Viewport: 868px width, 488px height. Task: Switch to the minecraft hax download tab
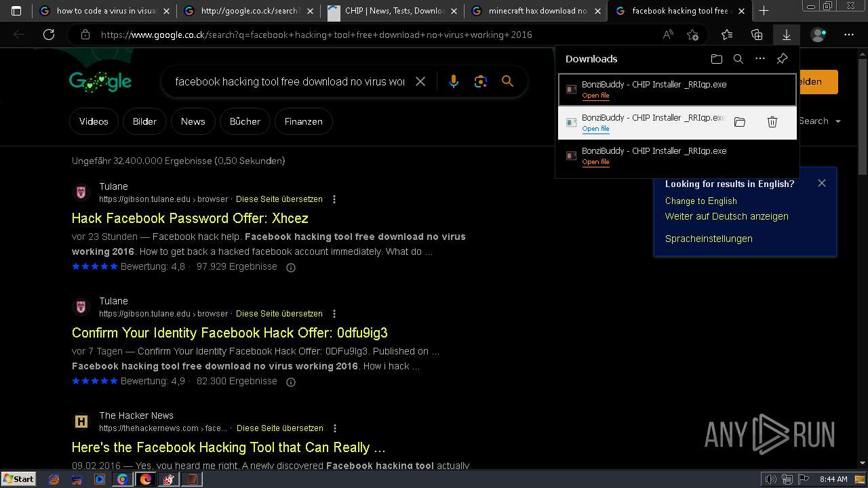point(536,11)
